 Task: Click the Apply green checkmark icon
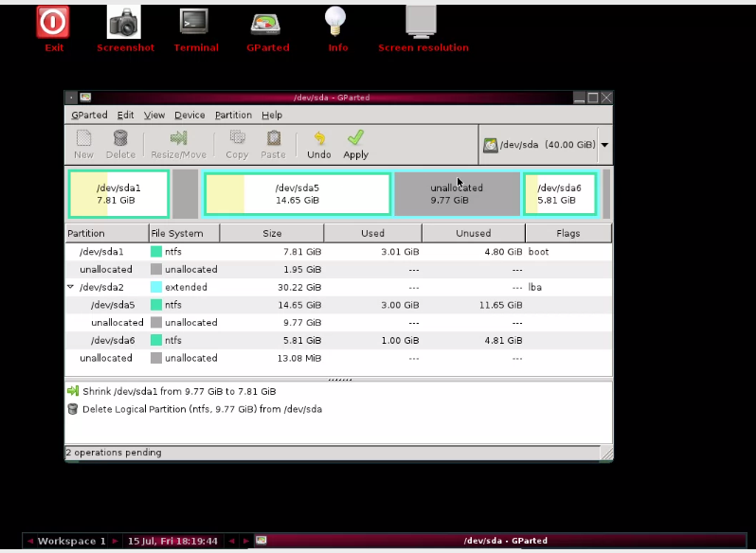[356, 137]
